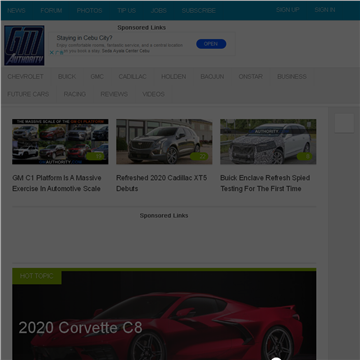The image size is (360, 360).
Task: Open the CHEVROLET category tab
Action: 26,77
